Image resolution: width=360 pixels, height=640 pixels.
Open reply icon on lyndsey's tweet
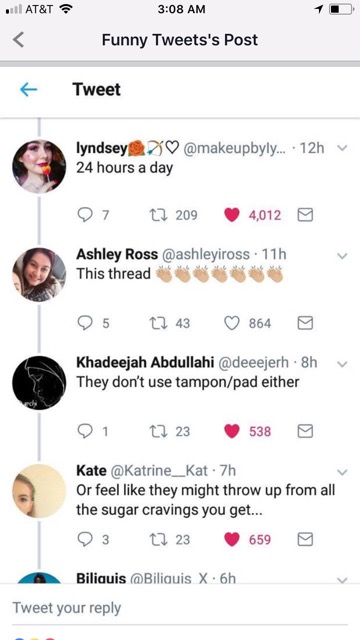pos(85,215)
